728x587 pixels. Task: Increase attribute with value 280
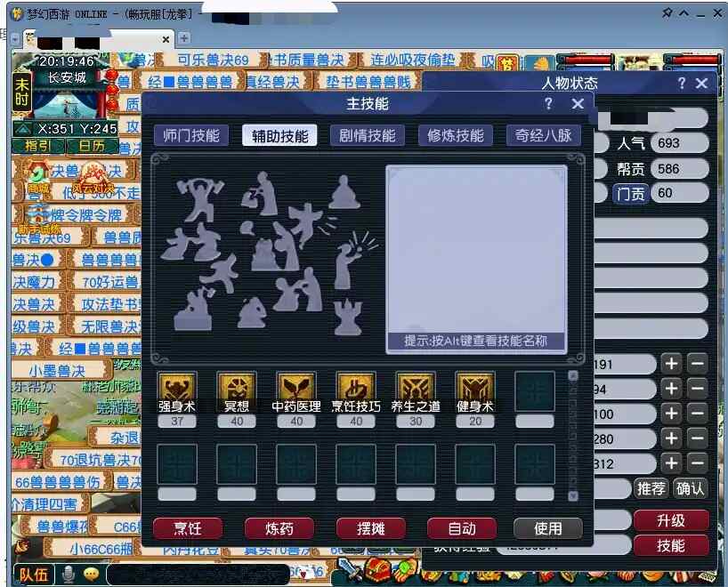[671, 438]
